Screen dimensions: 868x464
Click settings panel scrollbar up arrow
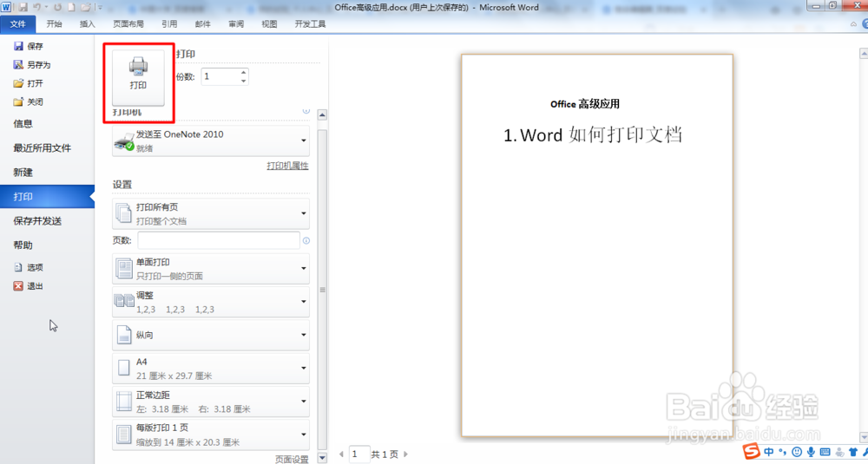pos(322,115)
